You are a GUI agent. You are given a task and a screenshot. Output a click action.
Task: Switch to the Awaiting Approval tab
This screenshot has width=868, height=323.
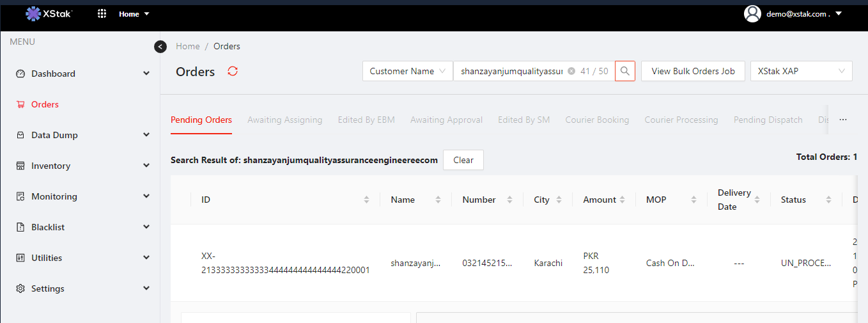point(446,120)
